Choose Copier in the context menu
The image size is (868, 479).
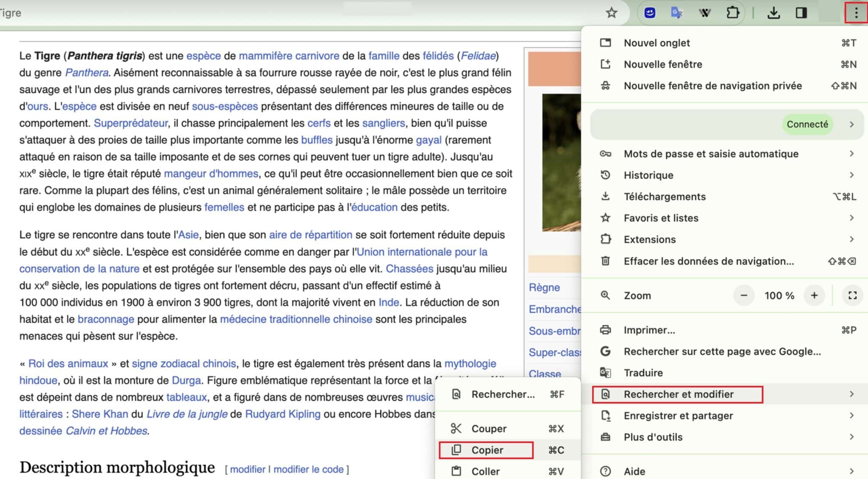487,450
